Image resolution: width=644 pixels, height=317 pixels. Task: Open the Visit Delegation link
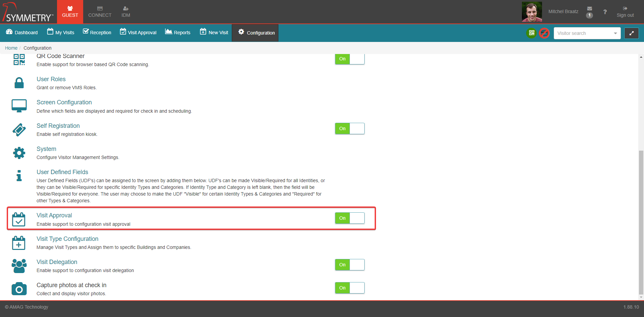point(57,262)
